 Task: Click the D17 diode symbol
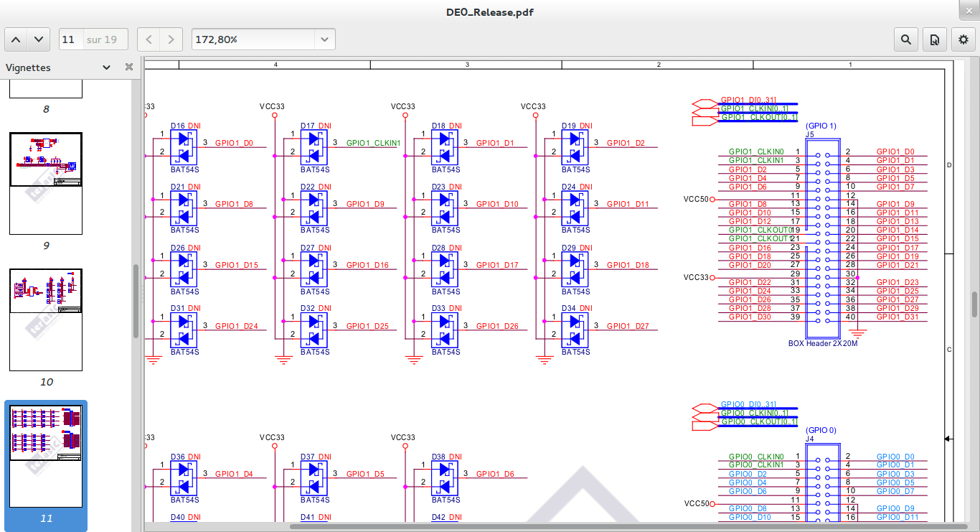[314, 146]
